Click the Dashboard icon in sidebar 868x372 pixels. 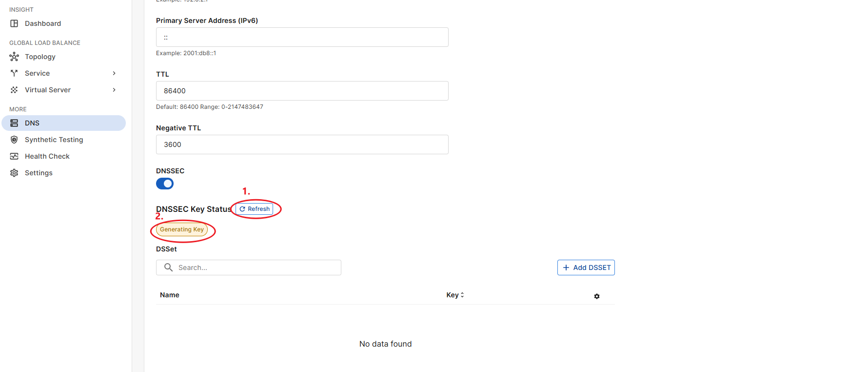pos(14,23)
